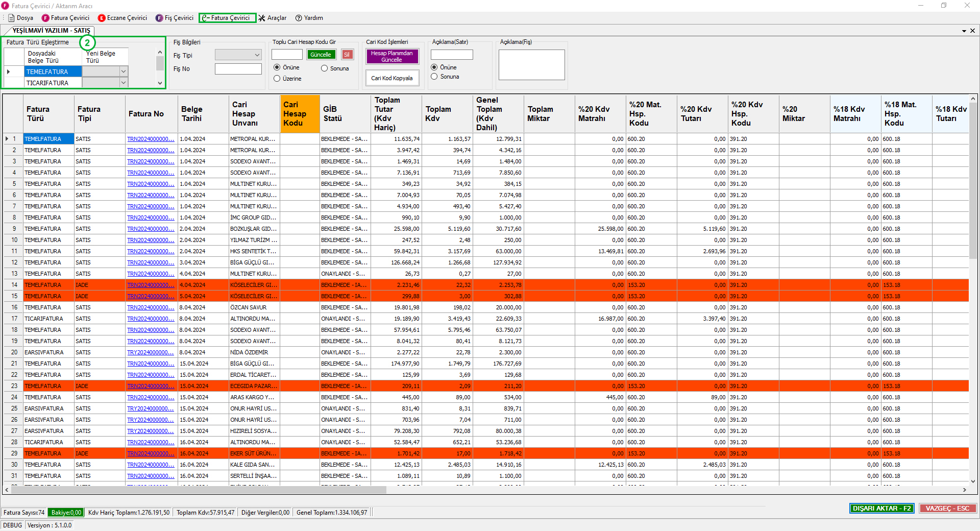This screenshot has width=980, height=531.
Task: Open Araçlar tools wrench icon
Action: (262, 18)
